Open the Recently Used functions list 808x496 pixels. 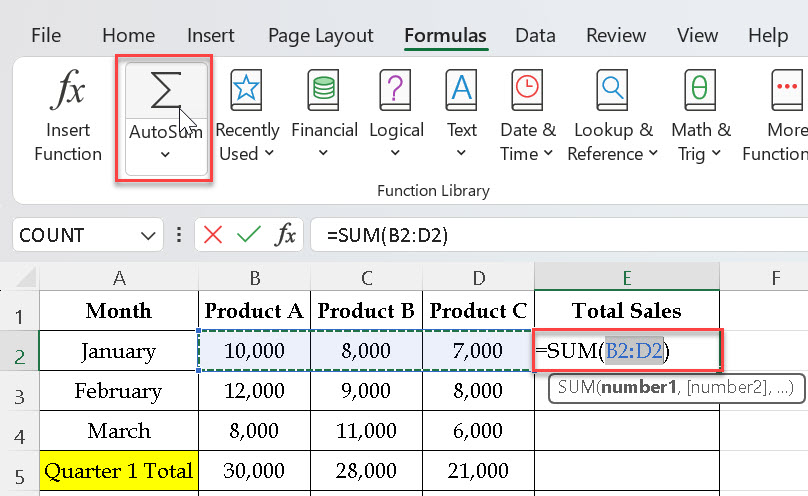pyautogui.click(x=247, y=116)
